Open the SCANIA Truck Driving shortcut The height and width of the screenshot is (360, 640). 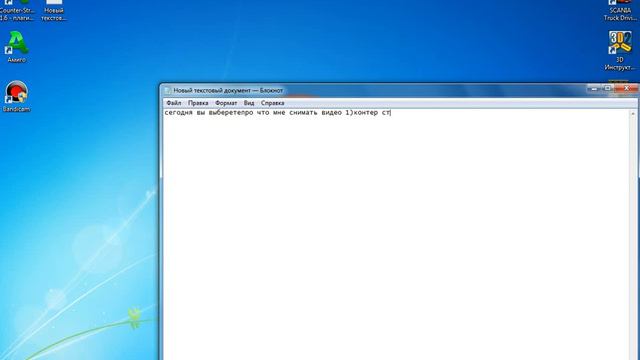(620, 11)
